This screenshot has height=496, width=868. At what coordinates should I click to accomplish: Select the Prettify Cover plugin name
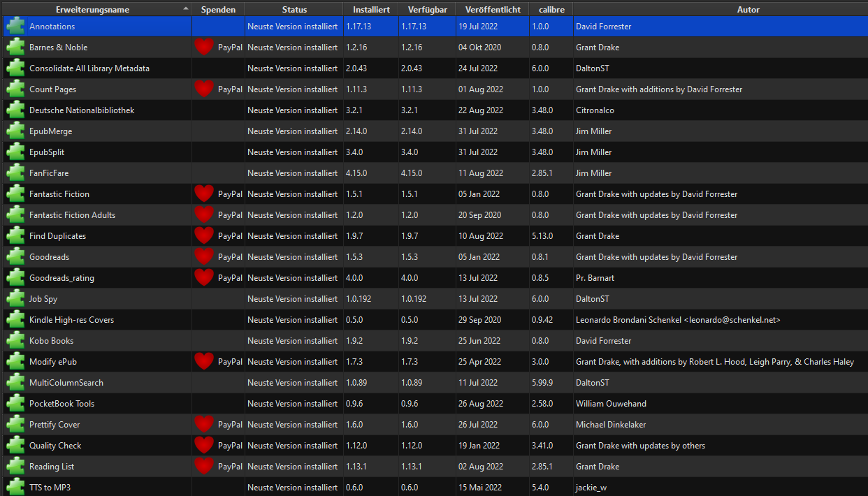pos(55,425)
